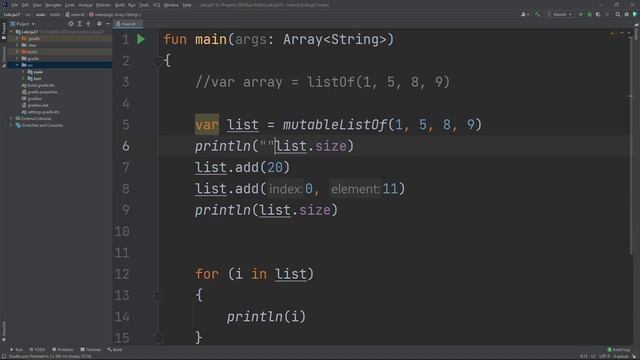The width and height of the screenshot is (640, 360).
Task: Open the Help menu
Action: tap(187, 5)
